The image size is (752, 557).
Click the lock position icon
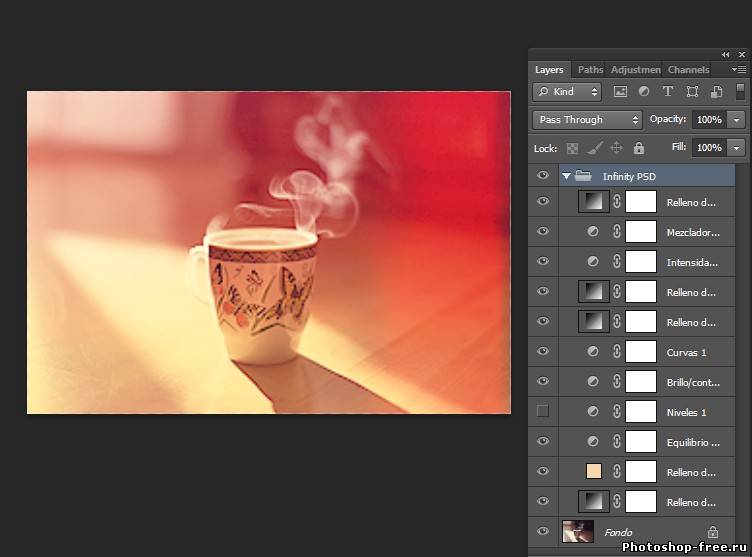(616, 148)
